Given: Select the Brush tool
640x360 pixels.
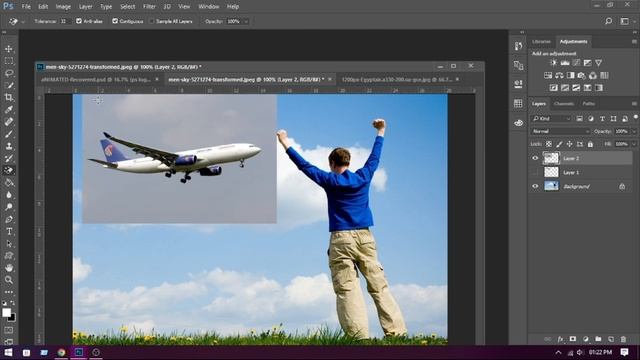Looking at the screenshot, I should click(9, 134).
